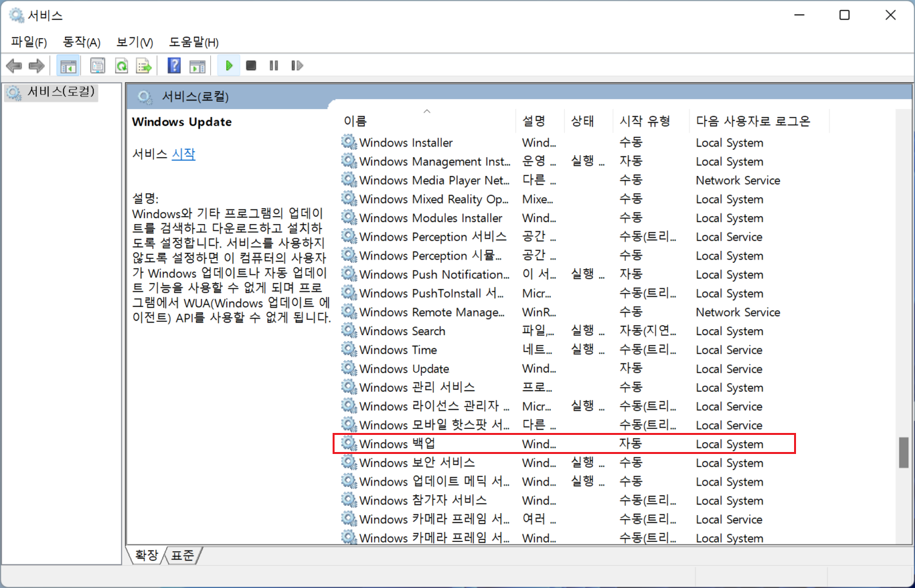The image size is (915, 588).
Task: Click the 시작 link to start the service
Action: coord(183,154)
